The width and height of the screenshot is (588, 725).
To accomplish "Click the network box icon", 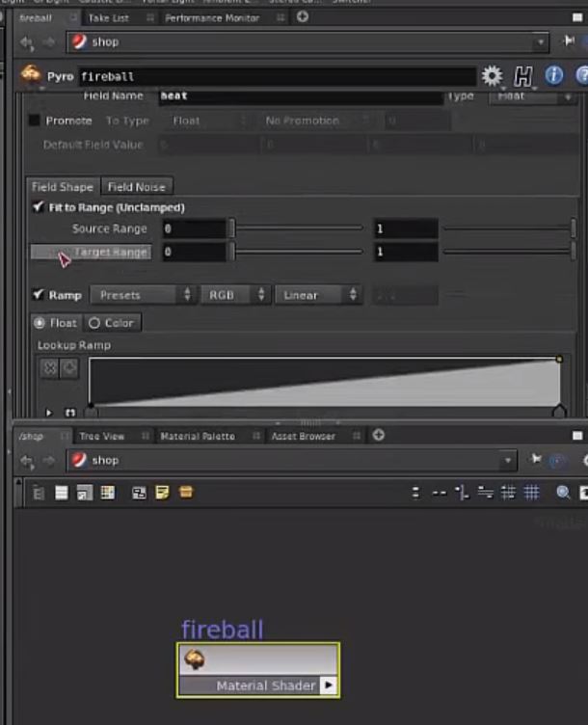I will click(139, 493).
